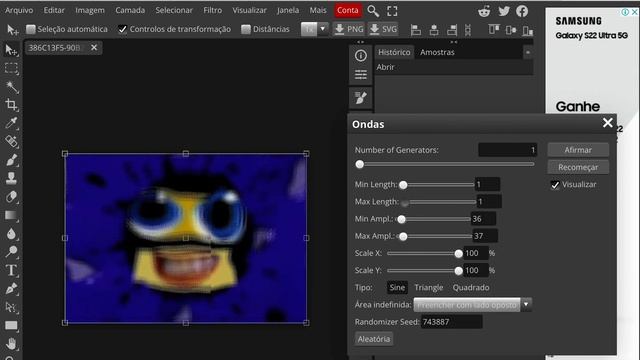The width and height of the screenshot is (640, 360).
Task: Select the Rectangle Select tool
Action: (11, 68)
